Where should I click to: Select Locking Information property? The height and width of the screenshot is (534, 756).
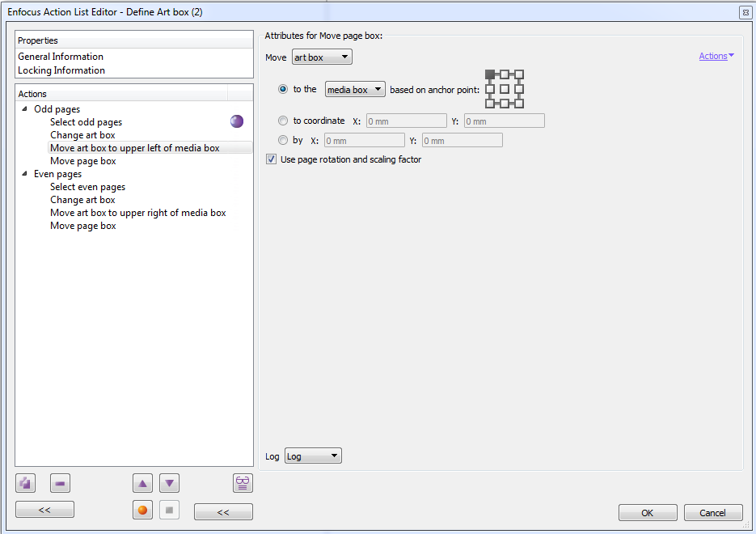point(61,70)
